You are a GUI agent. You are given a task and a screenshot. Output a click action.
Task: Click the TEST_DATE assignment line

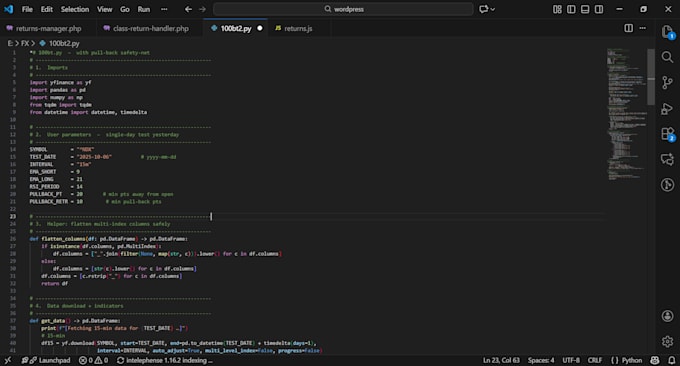click(70, 157)
